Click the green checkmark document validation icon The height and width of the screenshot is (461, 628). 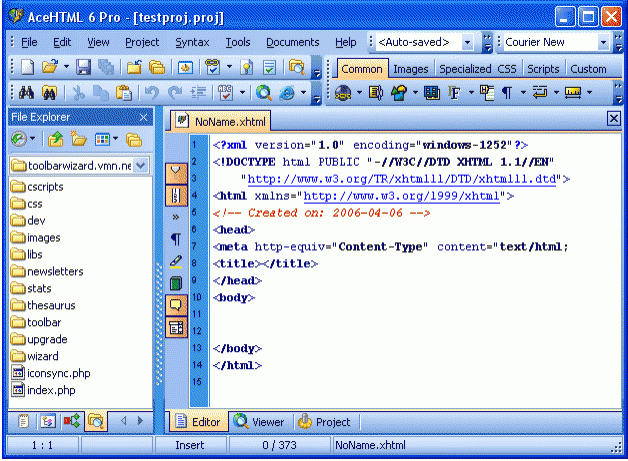click(x=269, y=67)
